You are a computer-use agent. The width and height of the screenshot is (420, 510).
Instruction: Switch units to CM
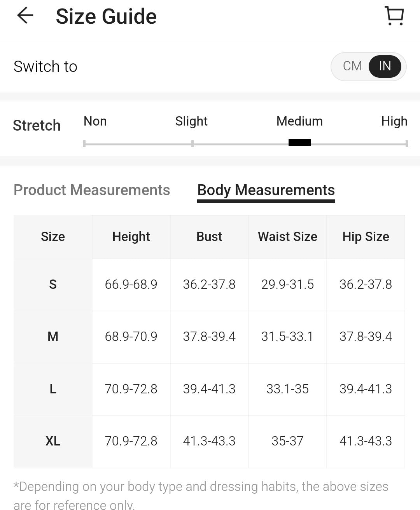[352, 66]
